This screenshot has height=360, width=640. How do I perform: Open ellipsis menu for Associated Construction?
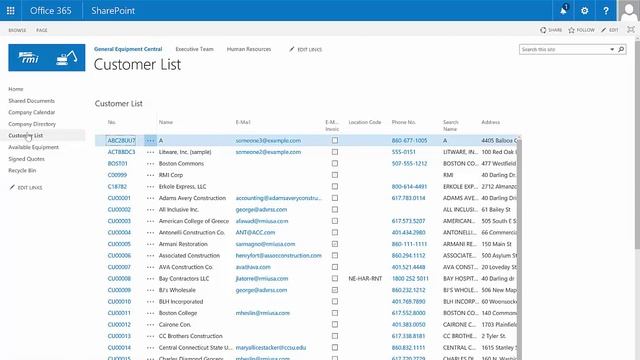tap(150, 256)
